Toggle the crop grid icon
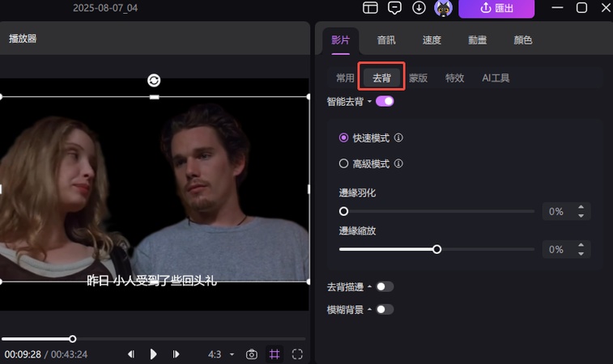The image size is (613, 364). click(275, 354)
